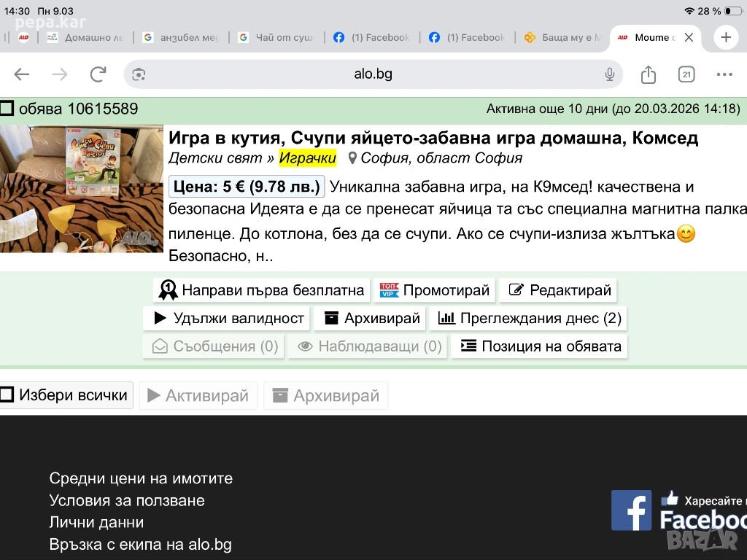Select the leftmost ALO tab icon

pyautogui.click(x=23, y=37)
